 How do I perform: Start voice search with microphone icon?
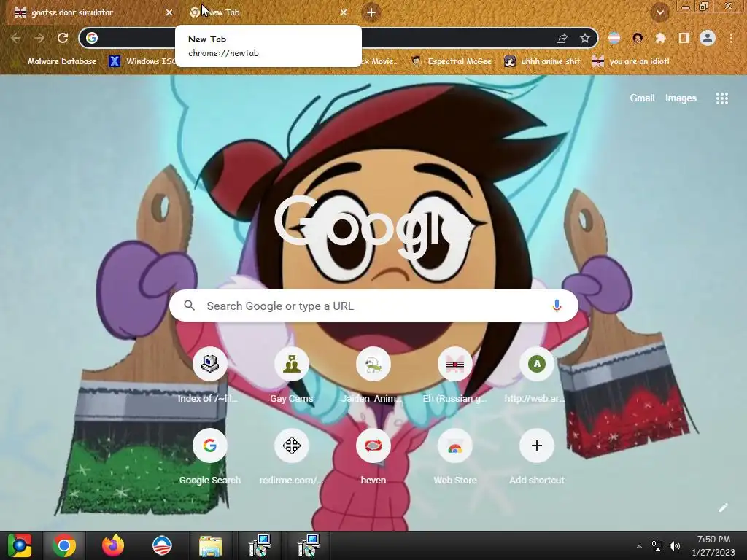557,306
